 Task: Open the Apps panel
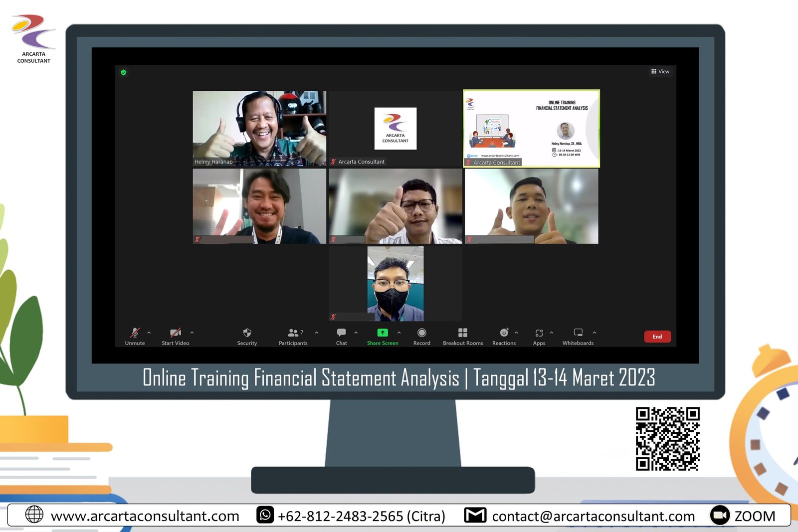coord(539,333)
